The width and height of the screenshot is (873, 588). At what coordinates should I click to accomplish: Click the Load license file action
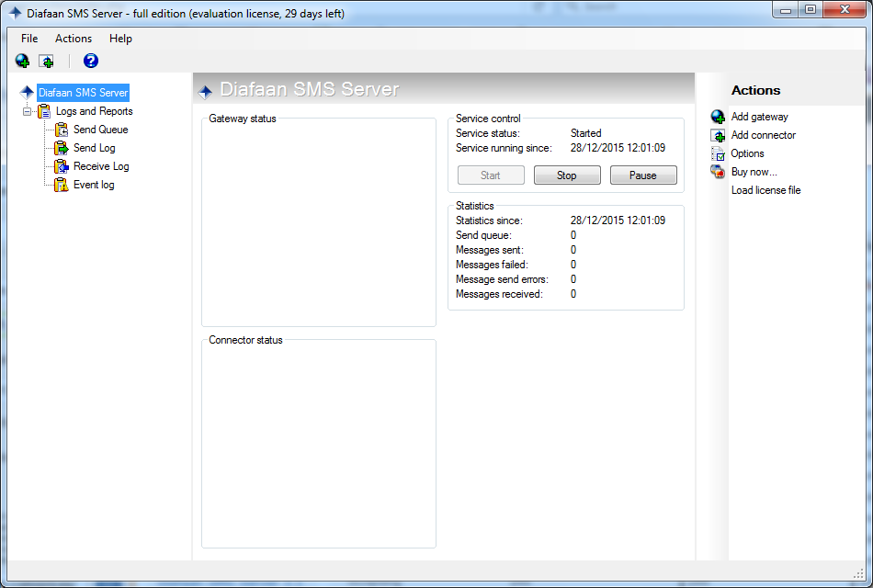pyautogui.click(x=765, y=190)
